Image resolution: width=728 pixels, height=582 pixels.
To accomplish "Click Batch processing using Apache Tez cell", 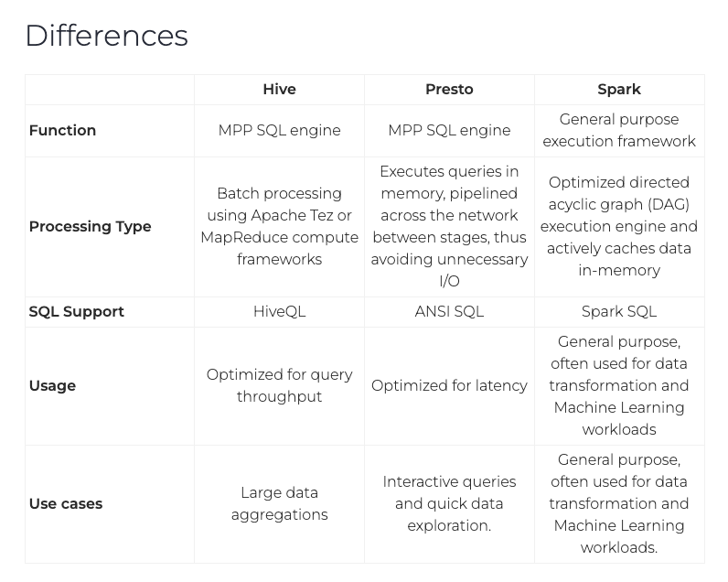I will tap(279, 227).
